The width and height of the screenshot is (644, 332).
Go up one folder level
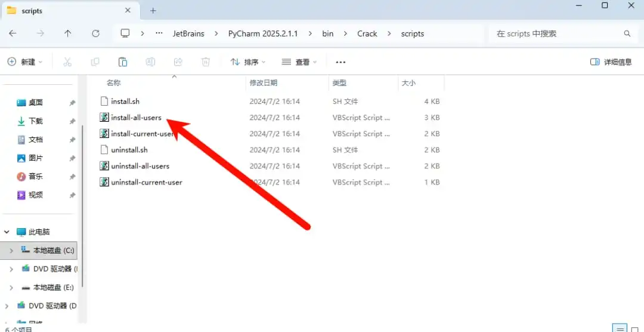(x=68, y=33)
